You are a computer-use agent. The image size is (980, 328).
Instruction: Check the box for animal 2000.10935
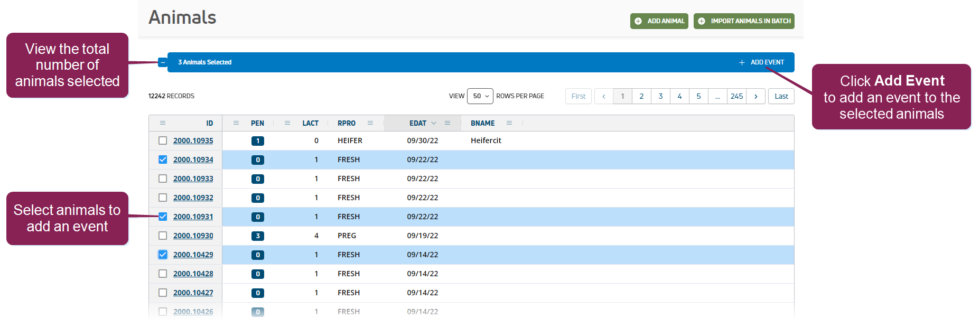click(x=163, y=140)
